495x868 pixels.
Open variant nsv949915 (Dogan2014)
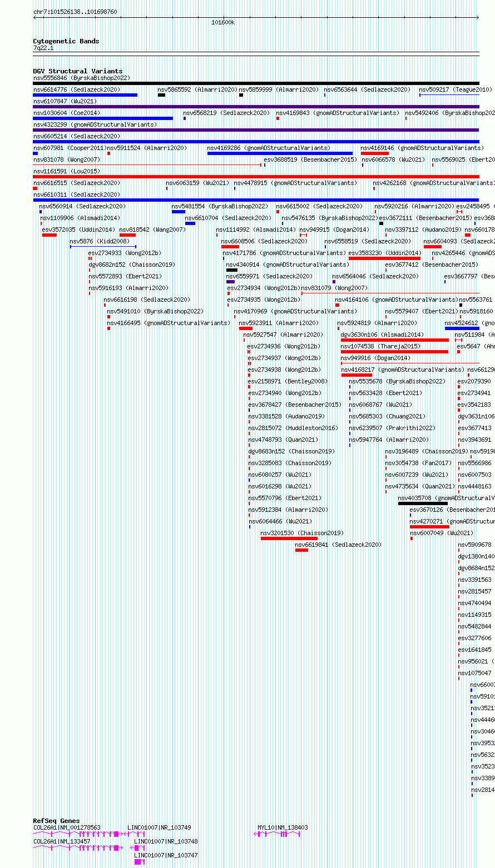point(334,230)
